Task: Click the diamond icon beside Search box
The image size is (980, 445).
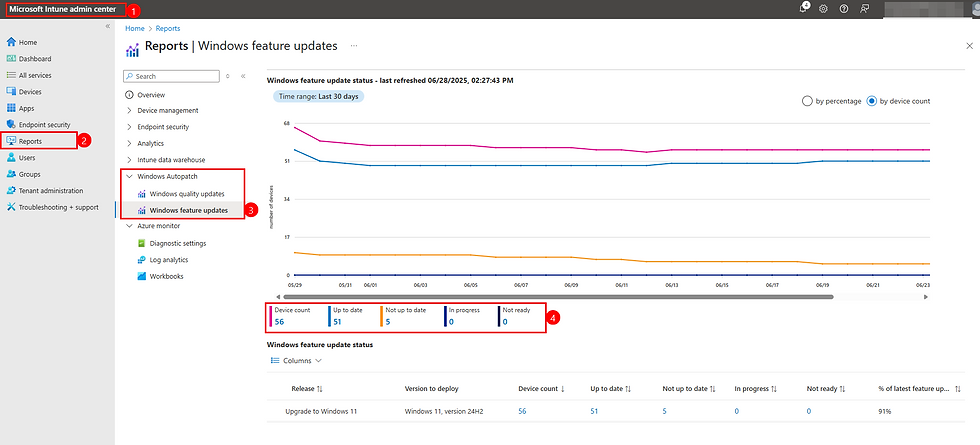Action: click(228, 76)
